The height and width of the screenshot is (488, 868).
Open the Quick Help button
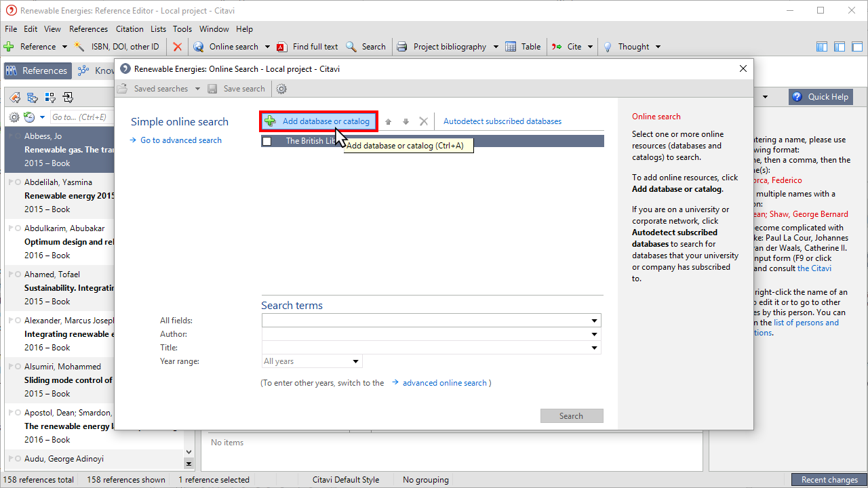[x=819, y=97]
